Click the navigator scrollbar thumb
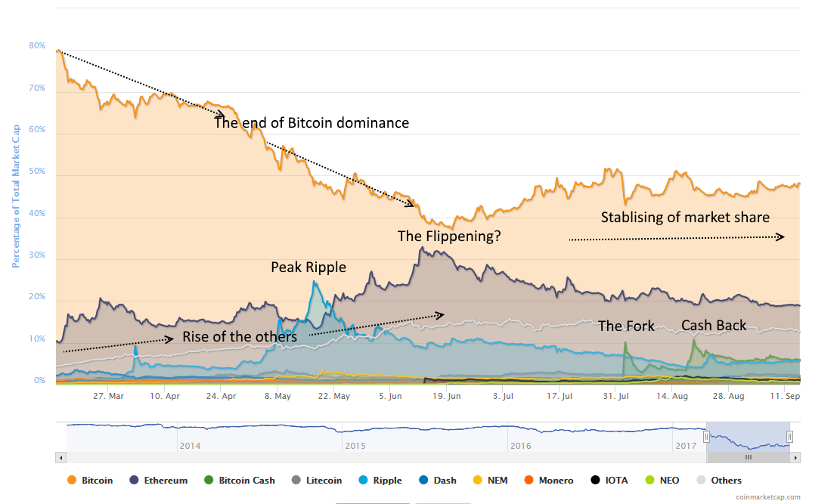837x504 pixels. (x=749, y=457)
